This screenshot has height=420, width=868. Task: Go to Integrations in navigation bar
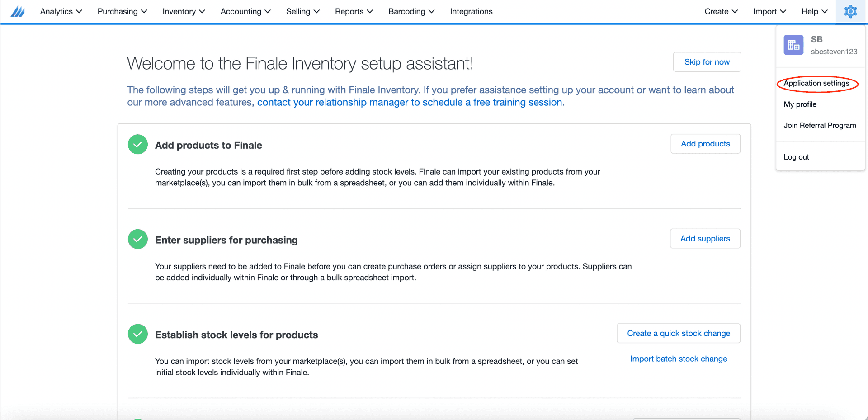point(471,11)
